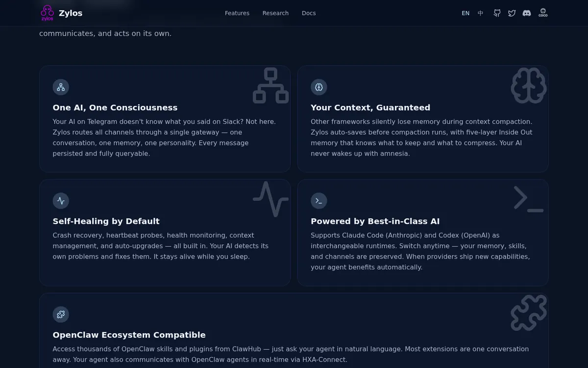The height and width of the screenshot is (368, 588).
Task: Click the Zylos purple logo icon
Action: (47, 13)
